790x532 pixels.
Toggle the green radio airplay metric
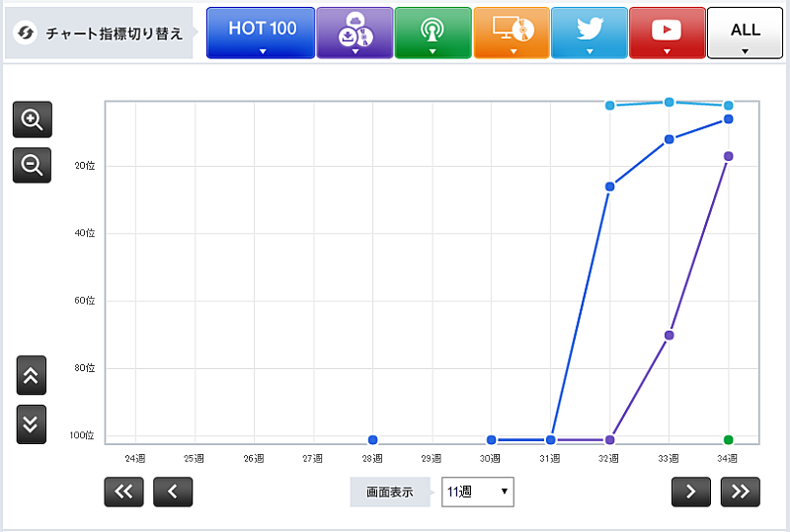(432, 33)
